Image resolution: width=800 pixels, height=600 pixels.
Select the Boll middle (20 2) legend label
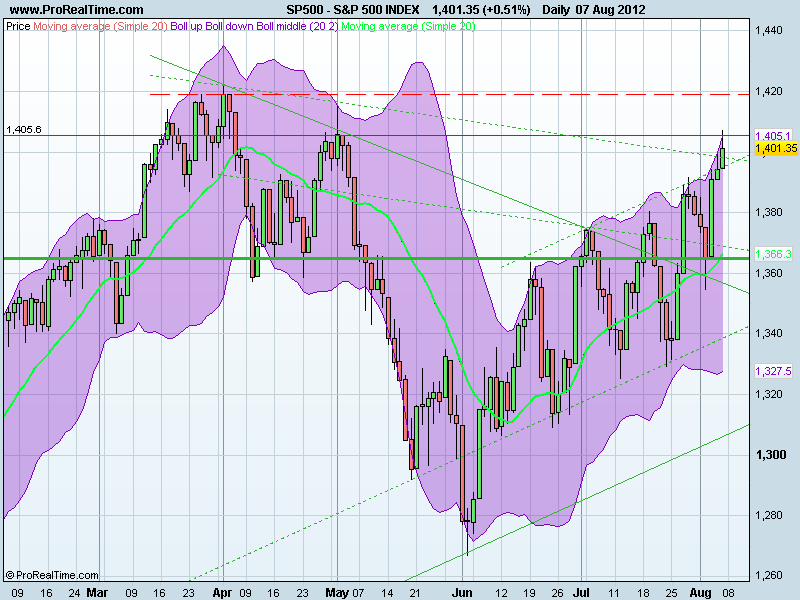tap(297, 26)
